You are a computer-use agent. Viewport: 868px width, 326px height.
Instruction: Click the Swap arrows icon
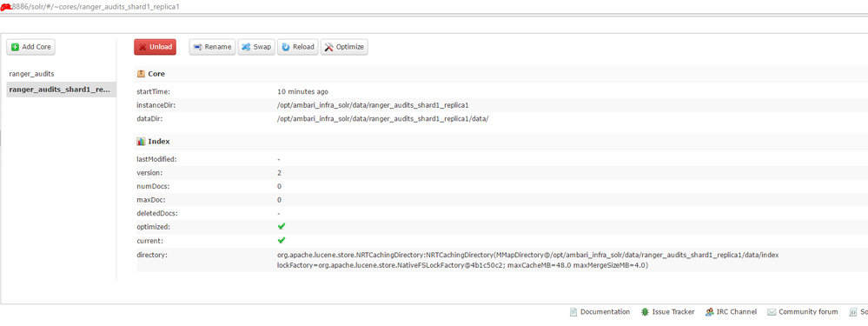[x=247, y=47]
